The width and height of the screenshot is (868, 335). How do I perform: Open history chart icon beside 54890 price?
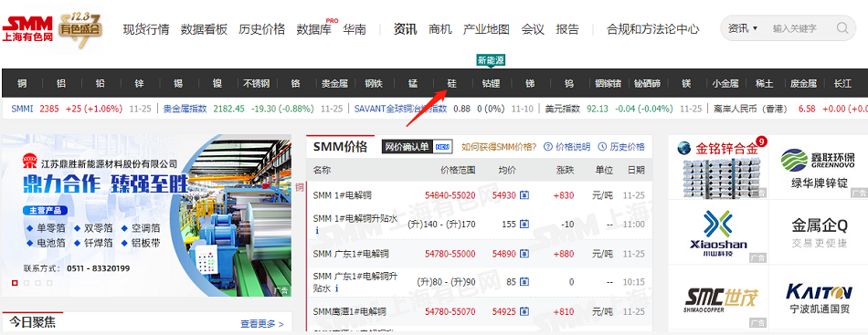(524, 254)
